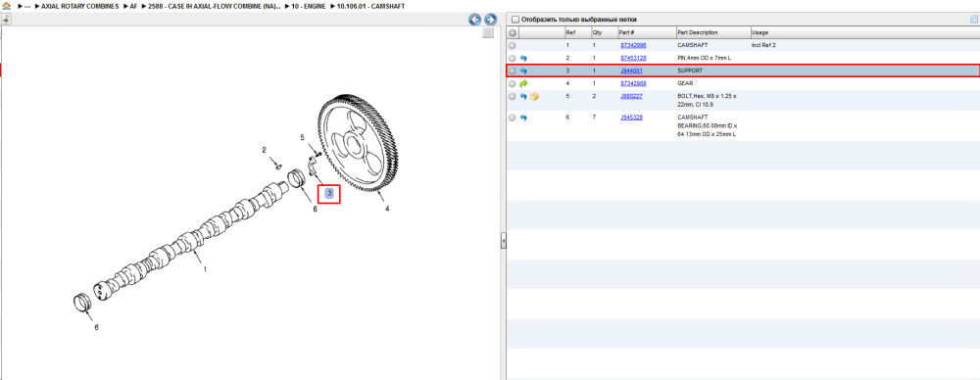Screen dimensions: 980x380
Task: Enable the 'Отобразить только выбранные метки' checkbox
Action: (x=515, y=20)
